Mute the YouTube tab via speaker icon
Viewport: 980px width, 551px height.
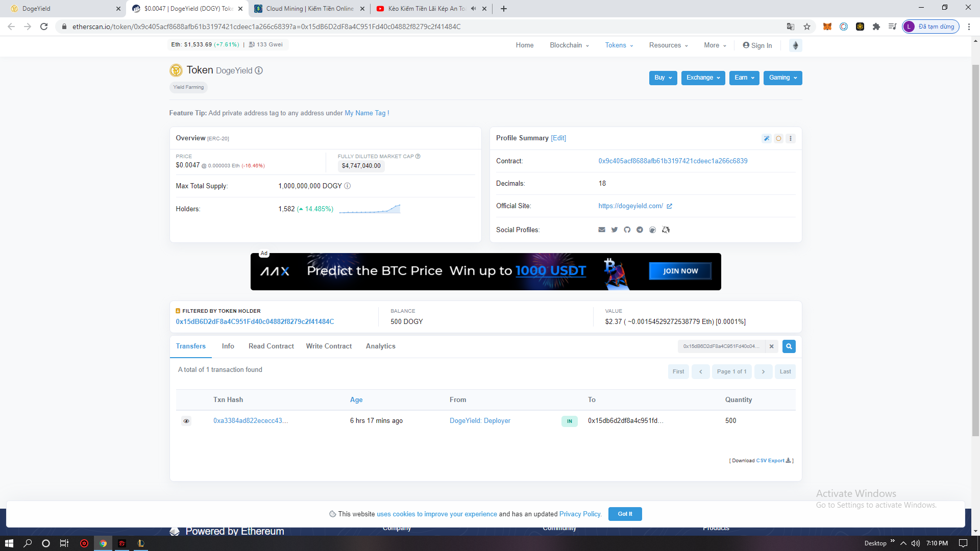[474, 9]
